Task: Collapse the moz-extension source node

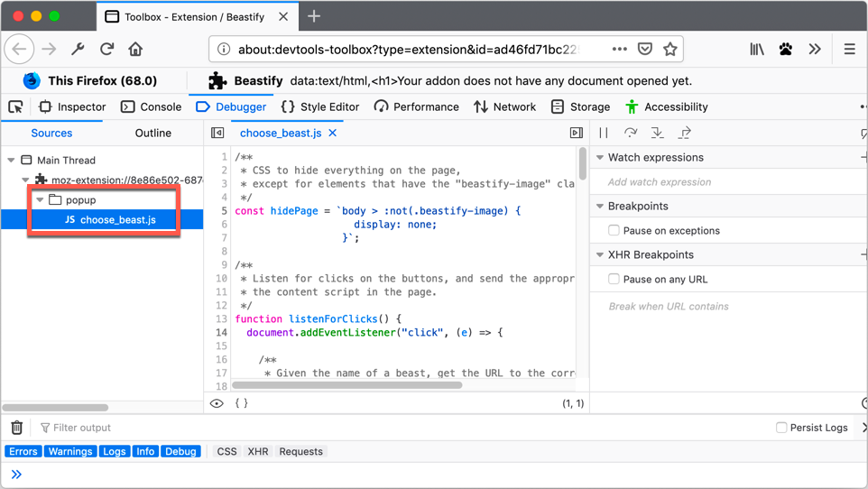Action: point(25,180)
